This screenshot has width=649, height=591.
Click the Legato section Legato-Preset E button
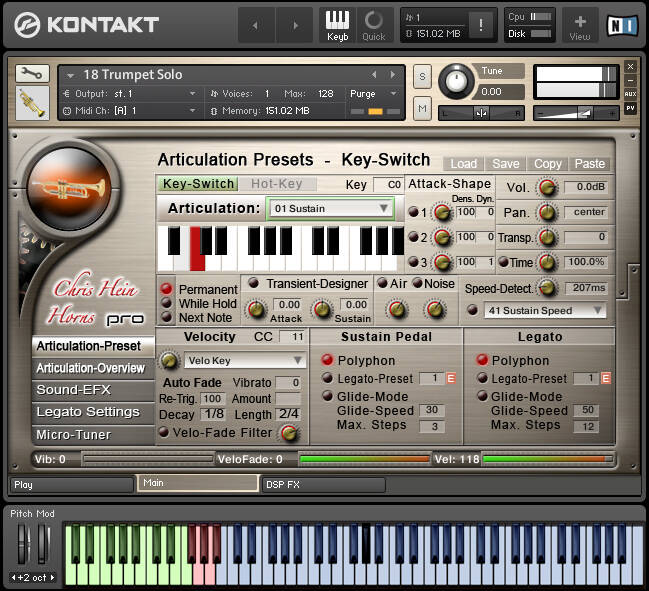click(x=606, y=378)
